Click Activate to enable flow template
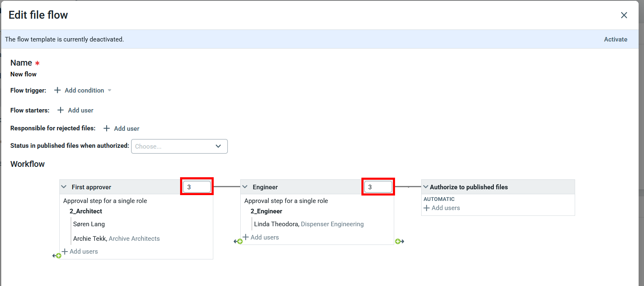The height and width of the screenshot is (286, 644). (x=615, y=39)
